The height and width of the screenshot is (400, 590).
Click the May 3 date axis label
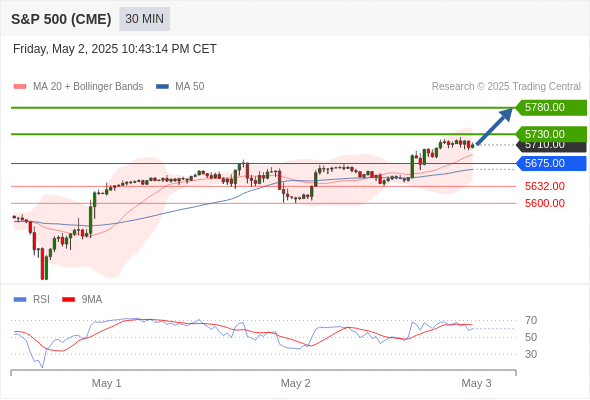point(476,383)
